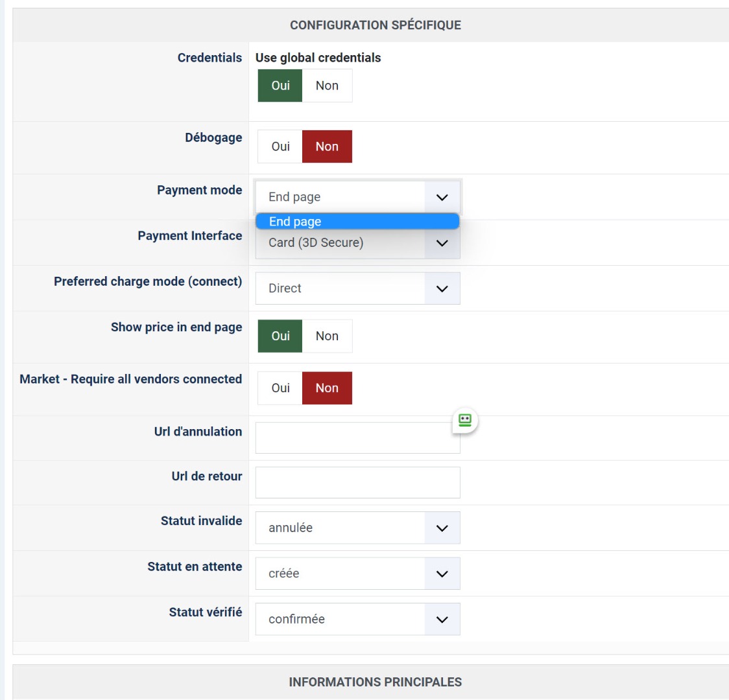Image resolution: width=729 pixels, height=700 pixels.
Task: Open the Payment mode dropdown
Action: [x=357, y=197]
